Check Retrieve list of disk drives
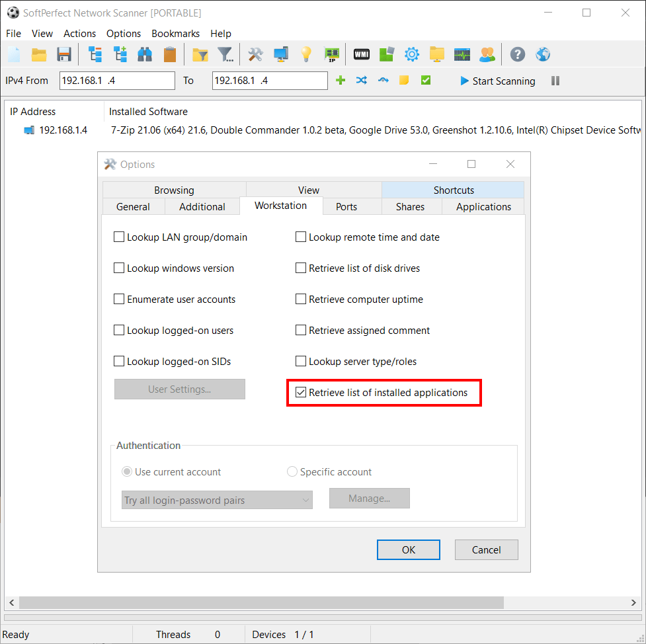 (301, 268)
